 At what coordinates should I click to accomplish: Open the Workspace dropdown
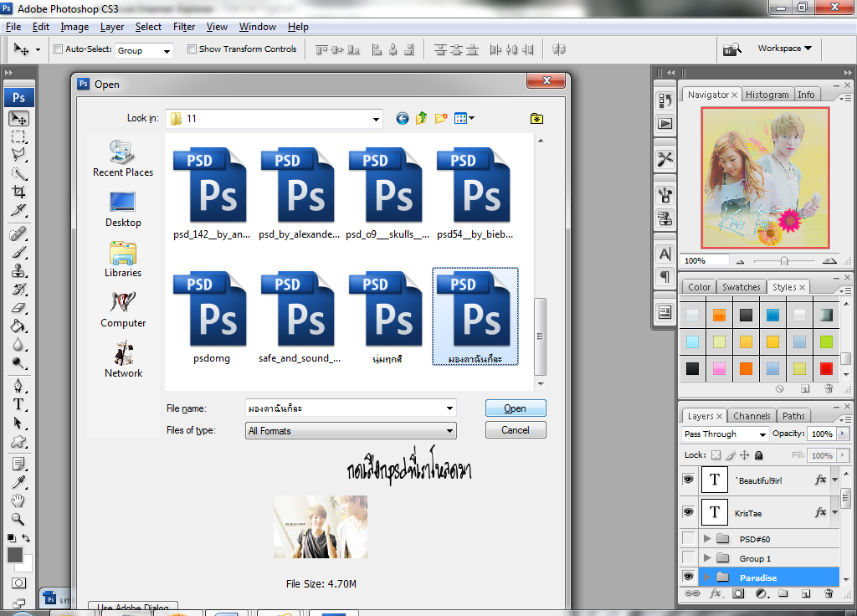pyautogui.click(x=784, y=48)
